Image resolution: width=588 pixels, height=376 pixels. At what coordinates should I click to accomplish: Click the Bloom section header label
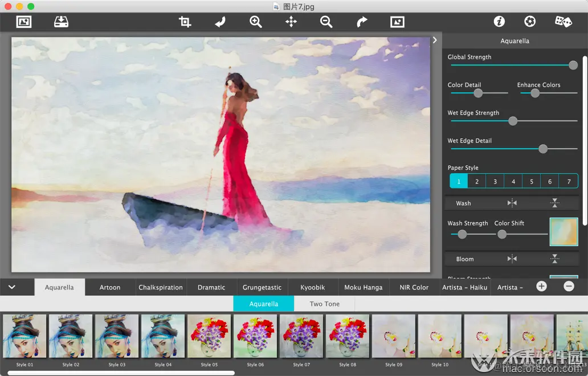[x=465, y=259]
